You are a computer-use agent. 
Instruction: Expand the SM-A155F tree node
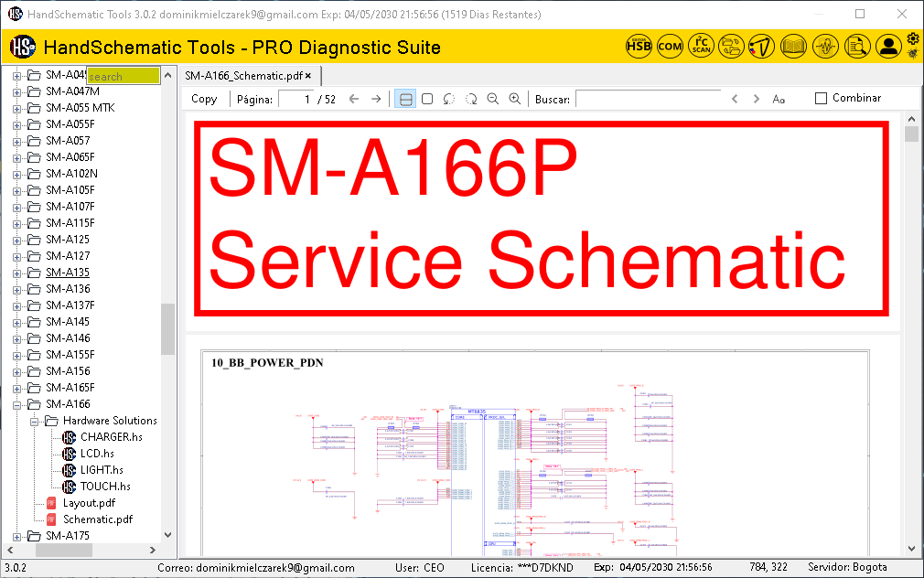click(x=17, y=355)
